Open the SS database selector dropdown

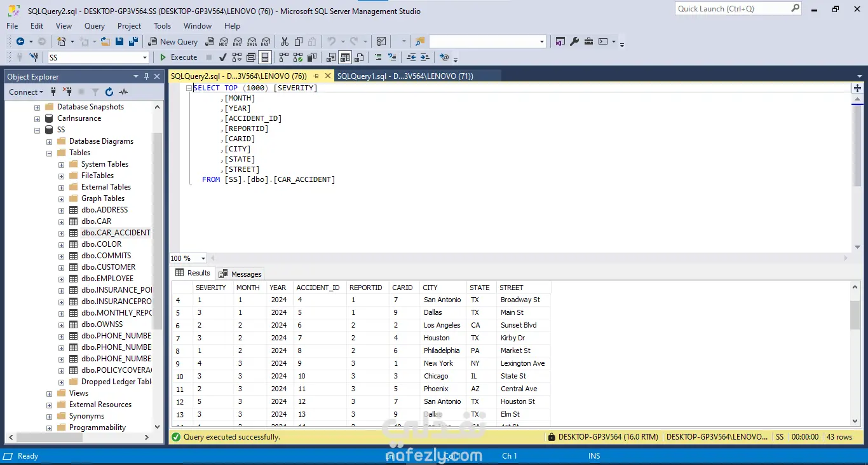145,57
